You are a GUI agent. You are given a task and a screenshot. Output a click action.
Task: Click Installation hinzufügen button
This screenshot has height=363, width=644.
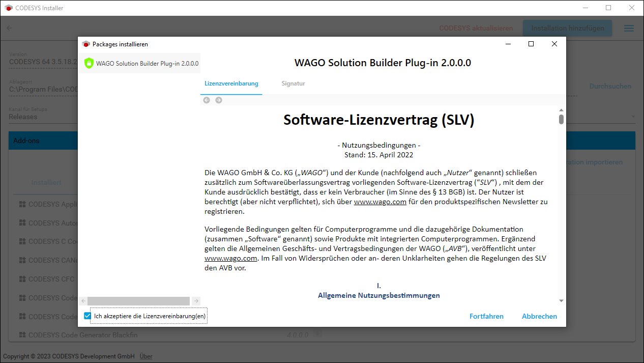(x=568, y=28)
